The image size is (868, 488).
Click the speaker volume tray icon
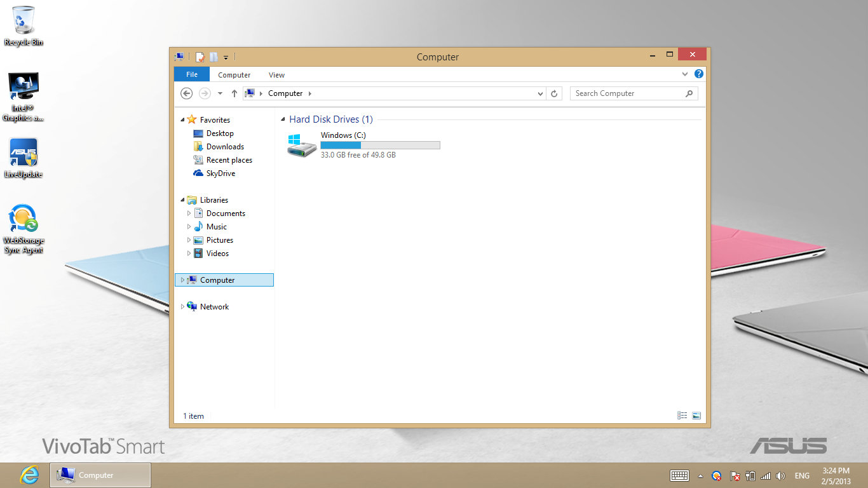780,476
